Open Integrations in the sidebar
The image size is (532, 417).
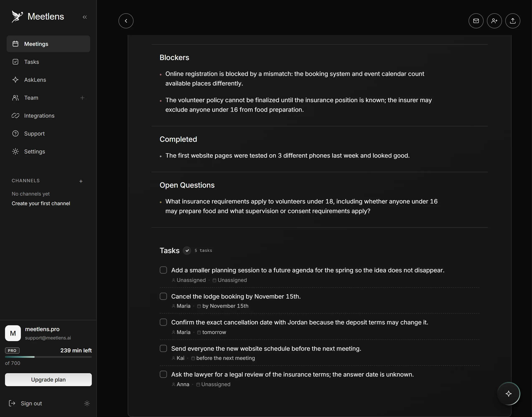pyautogui.click(x=48, y=116)
